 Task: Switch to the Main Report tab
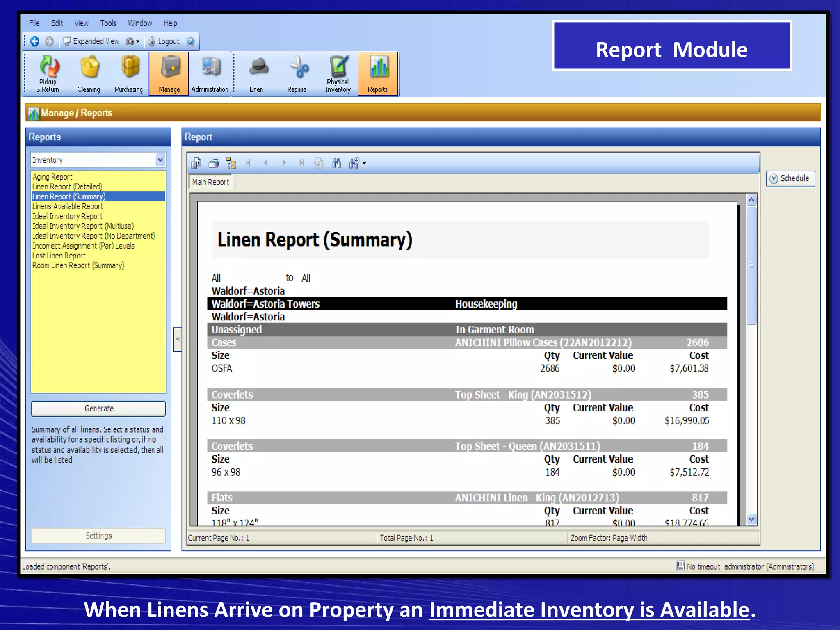[211, 182]
